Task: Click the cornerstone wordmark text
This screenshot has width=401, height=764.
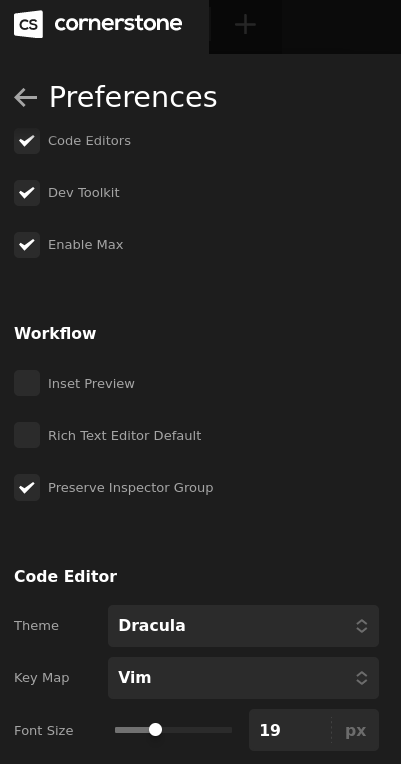Action: tap(118, 23)
